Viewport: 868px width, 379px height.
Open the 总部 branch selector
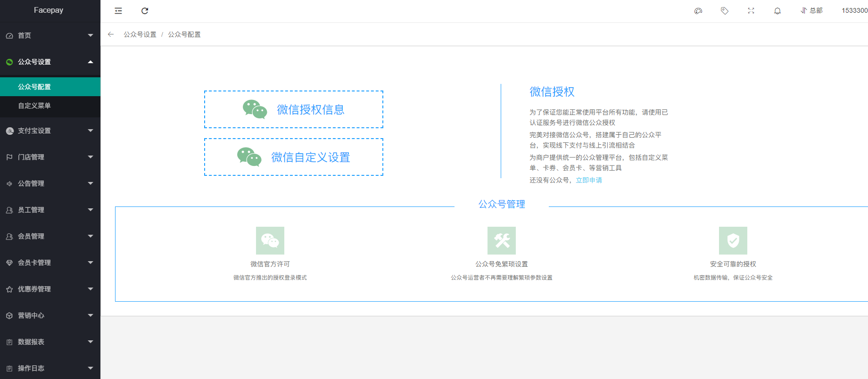point(811,10)
